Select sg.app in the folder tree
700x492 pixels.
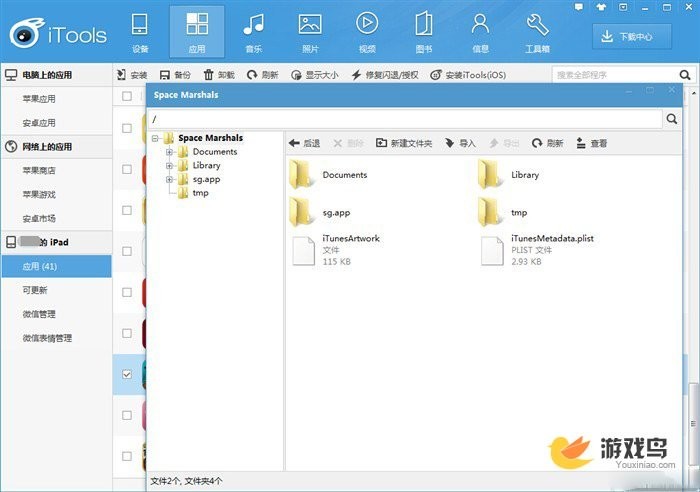click(206, 179)
